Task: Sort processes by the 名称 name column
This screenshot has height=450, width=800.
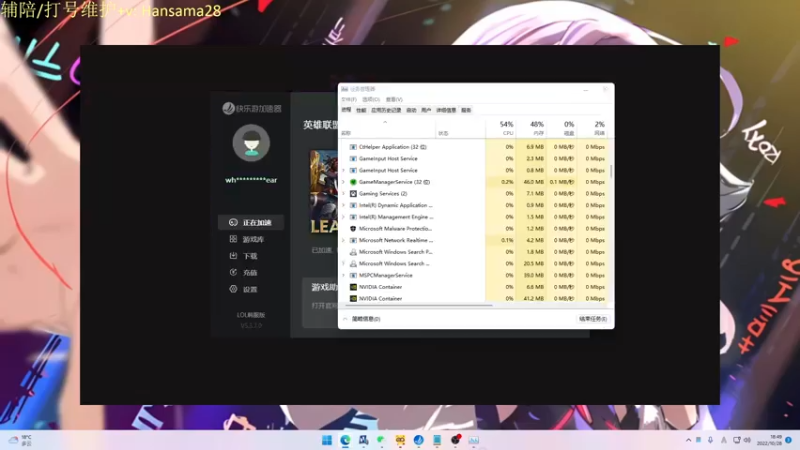Action: click(388, 129)
